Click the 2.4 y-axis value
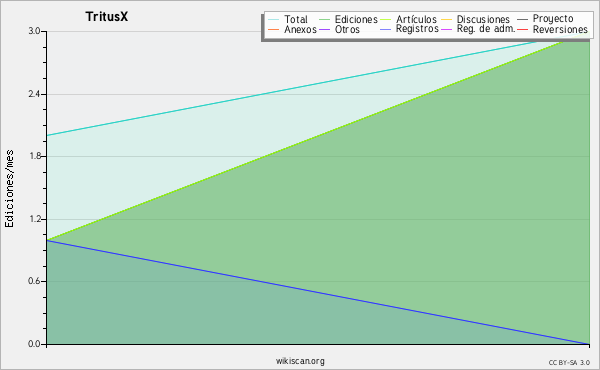The height and width of the screenshot is (370, 600). tap(34, 94)
